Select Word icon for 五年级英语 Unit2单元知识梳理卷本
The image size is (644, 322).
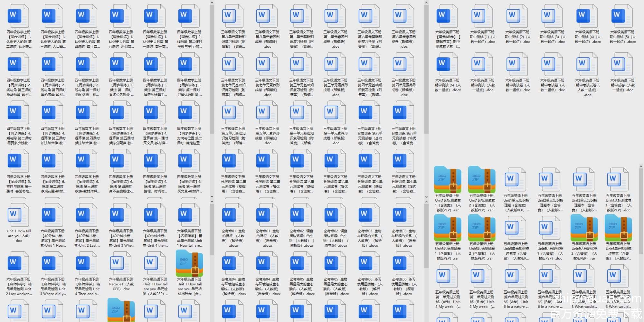[550, 180]
